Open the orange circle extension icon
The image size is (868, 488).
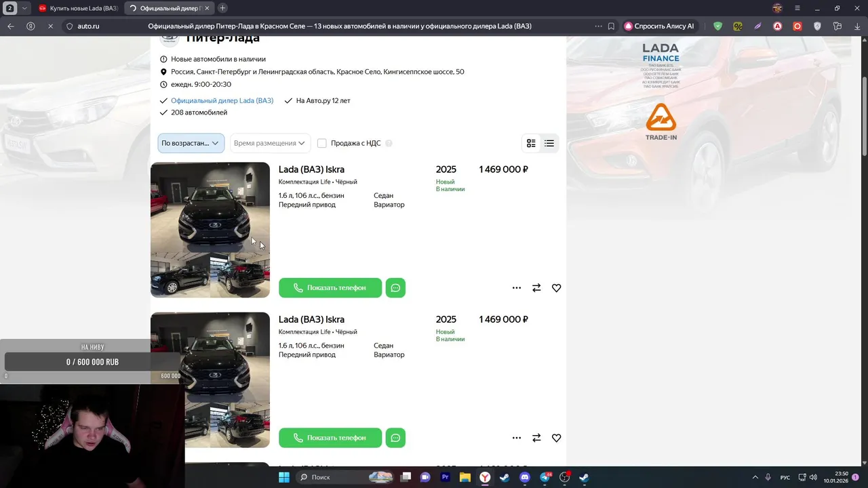point(797,26)
